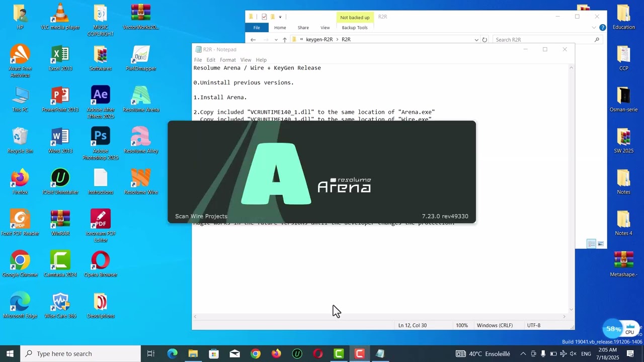Open Excel 2013 desktop shortcut

point(60,58)
